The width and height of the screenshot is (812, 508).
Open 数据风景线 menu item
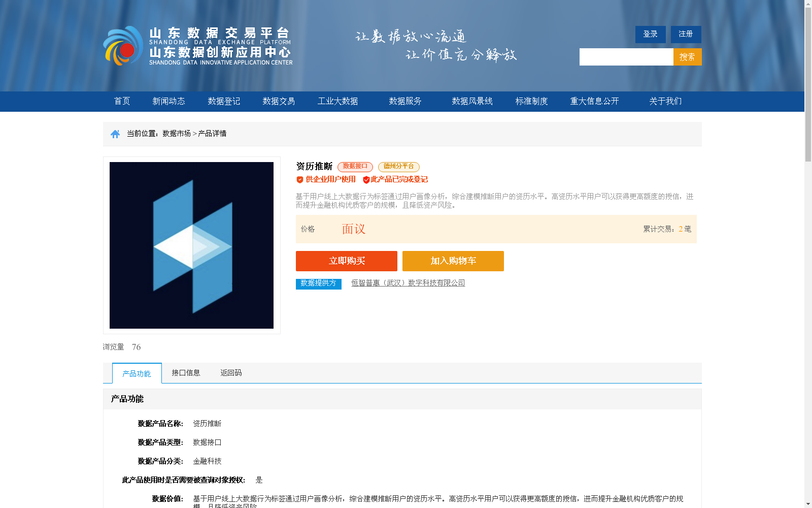pyautogui.click(x=472, y=101)
